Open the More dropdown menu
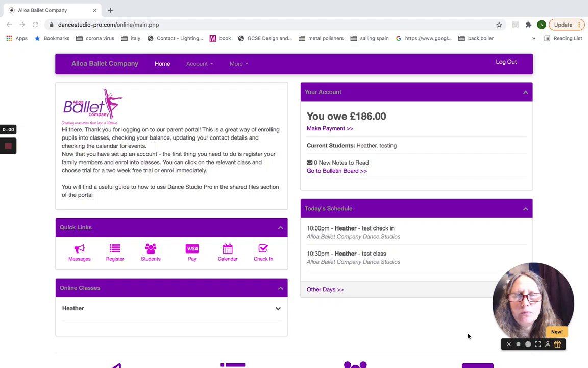Viewport: 588px width, 368px height. [x=239, y=64]
